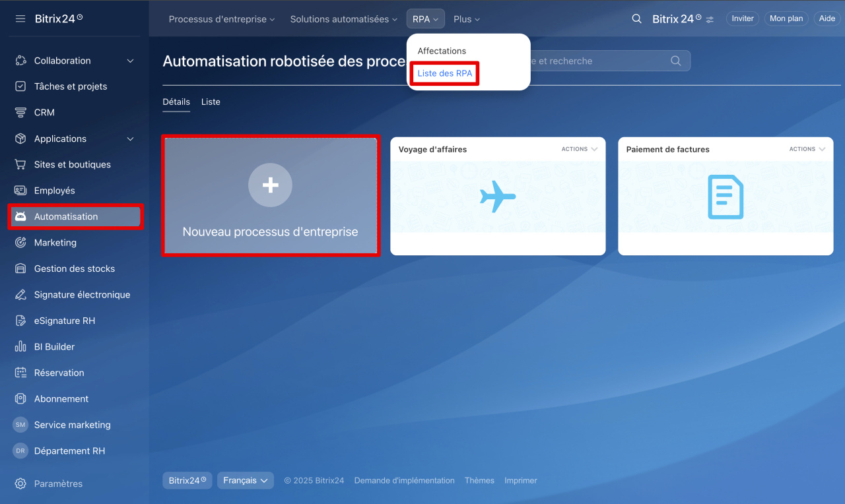Click the Signature électronique pen icon

tap(20, 295)
